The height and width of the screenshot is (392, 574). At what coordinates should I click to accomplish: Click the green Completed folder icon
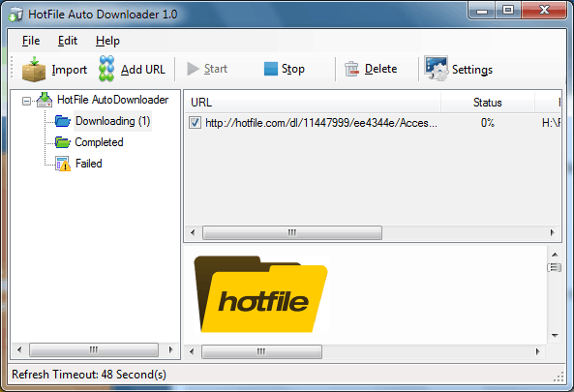point(63,142)
